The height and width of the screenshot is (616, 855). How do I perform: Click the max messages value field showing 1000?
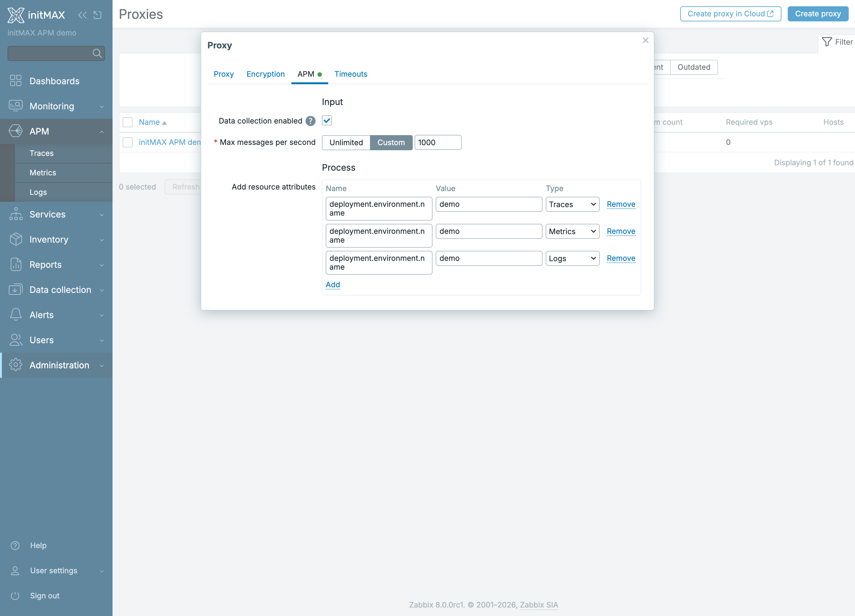[x=438, y=142]
